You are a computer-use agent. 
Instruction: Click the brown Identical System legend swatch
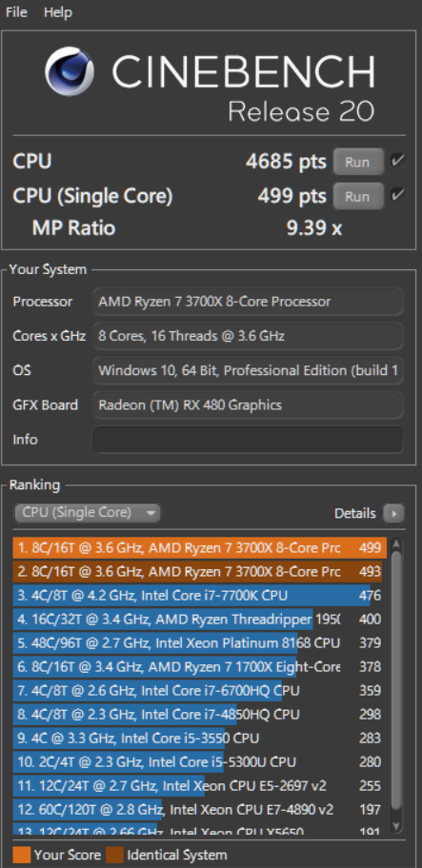(x=114, y=854)
